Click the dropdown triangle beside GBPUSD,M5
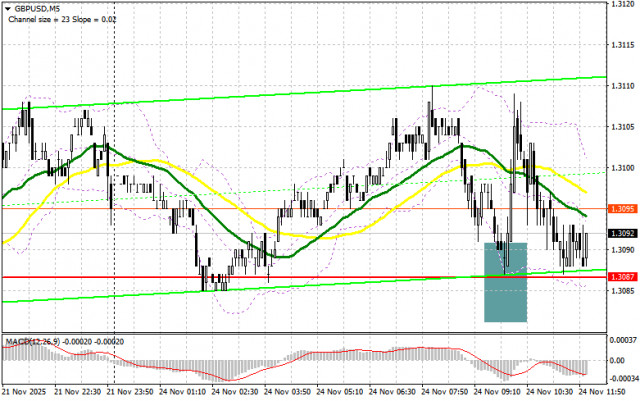 click(8, 9)
